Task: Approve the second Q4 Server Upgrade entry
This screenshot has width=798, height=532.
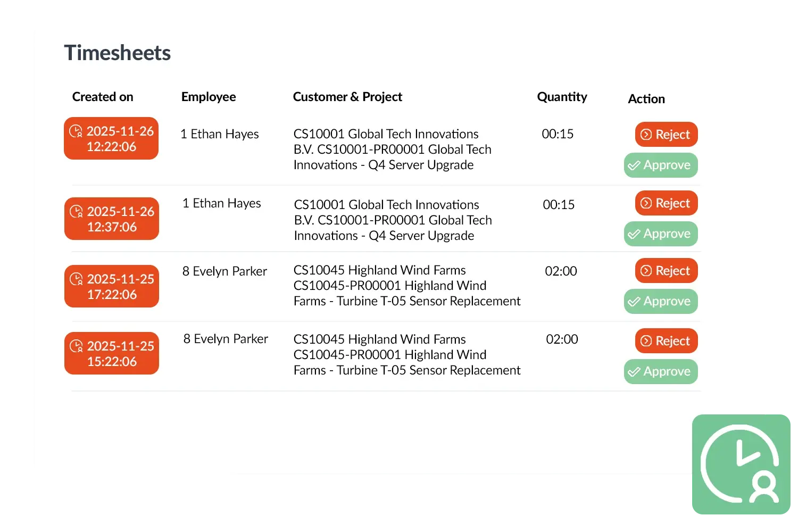Action: pos(661,234)
